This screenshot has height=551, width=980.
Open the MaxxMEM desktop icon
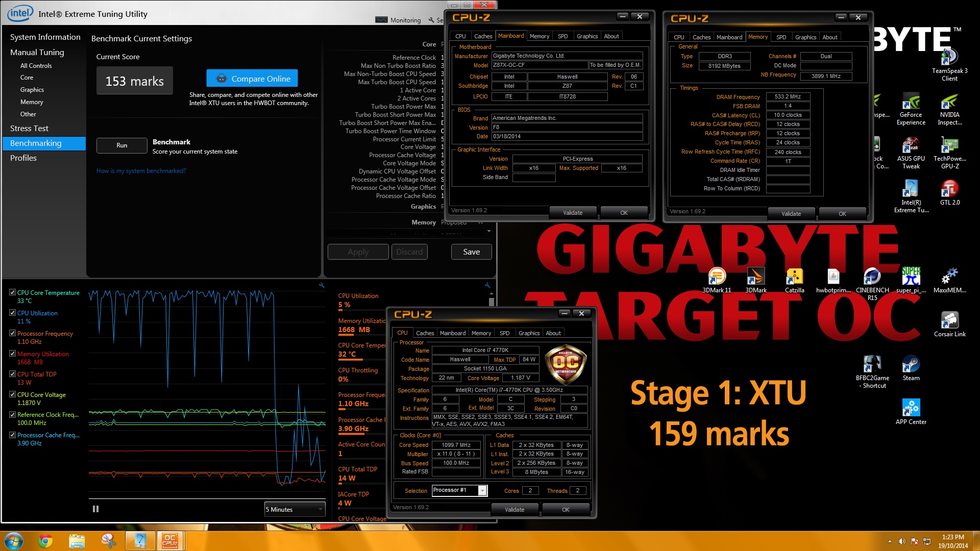click(949, 281)
